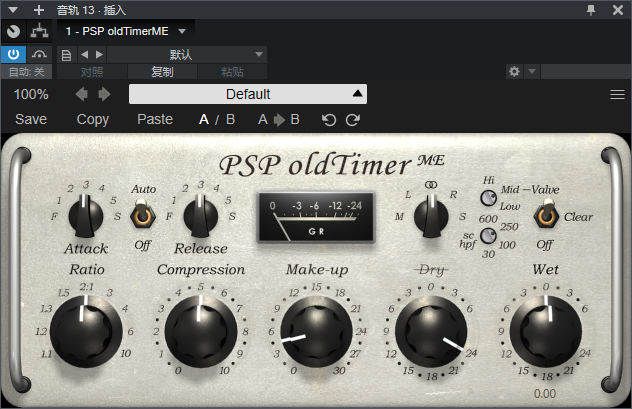Image resolution: width=632 pixels, height=409 pixels.
Task: Click the crossed-out Dry label
Action: click(x=431, y=270)
